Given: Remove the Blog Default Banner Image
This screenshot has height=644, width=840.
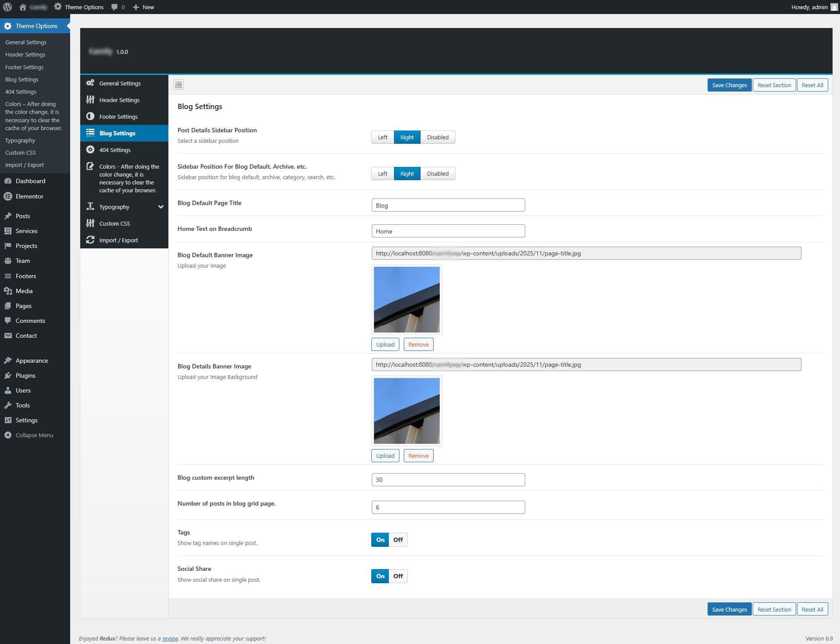Looking at the screenshot, I should coord(418,344).
